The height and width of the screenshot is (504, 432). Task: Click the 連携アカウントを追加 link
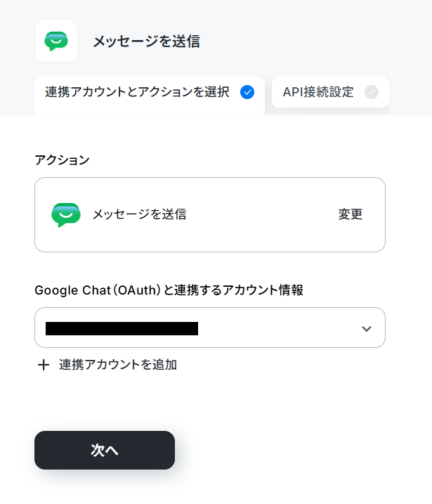click(118, 365)
